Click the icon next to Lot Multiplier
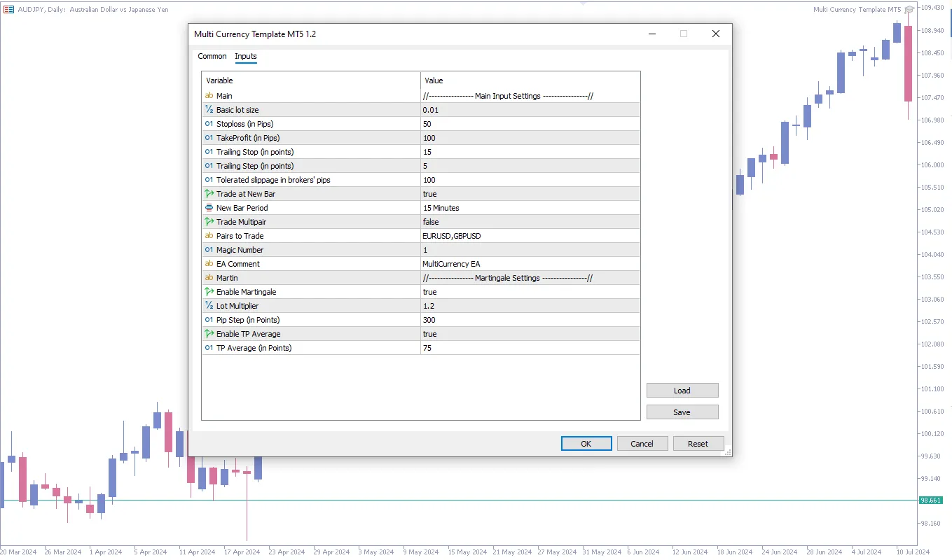 click(209, 306)
